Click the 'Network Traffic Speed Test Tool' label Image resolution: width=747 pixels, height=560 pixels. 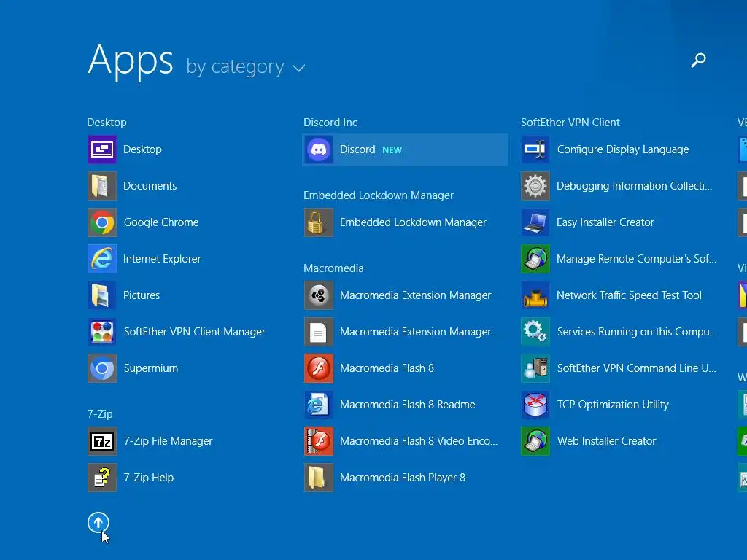coord(629,295)
